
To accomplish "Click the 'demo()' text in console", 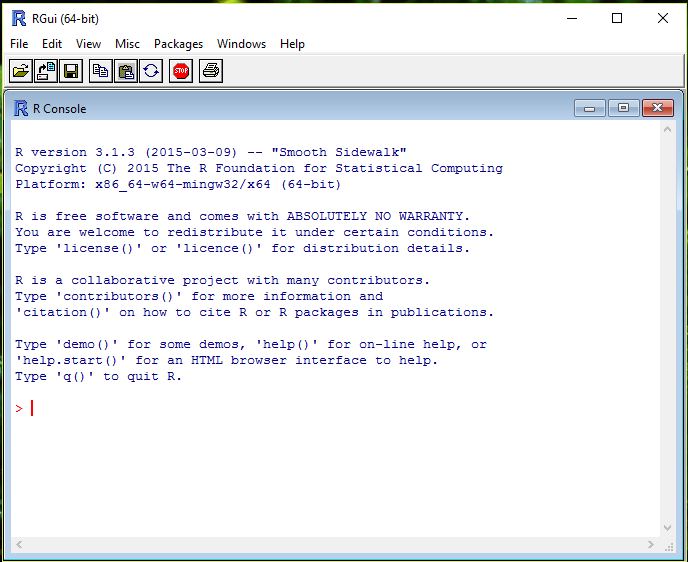I will (87, 344).
